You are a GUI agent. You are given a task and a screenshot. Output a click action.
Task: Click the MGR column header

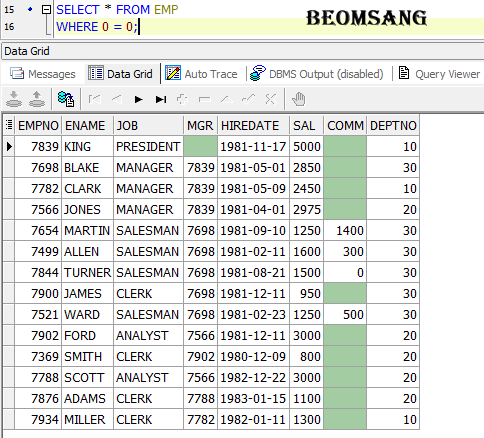[x=201, y=125]
